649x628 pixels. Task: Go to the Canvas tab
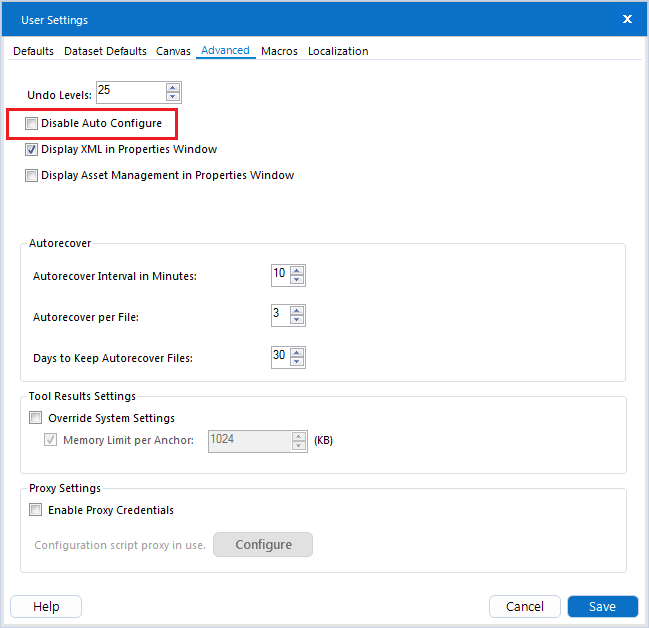tap(173, 51)
